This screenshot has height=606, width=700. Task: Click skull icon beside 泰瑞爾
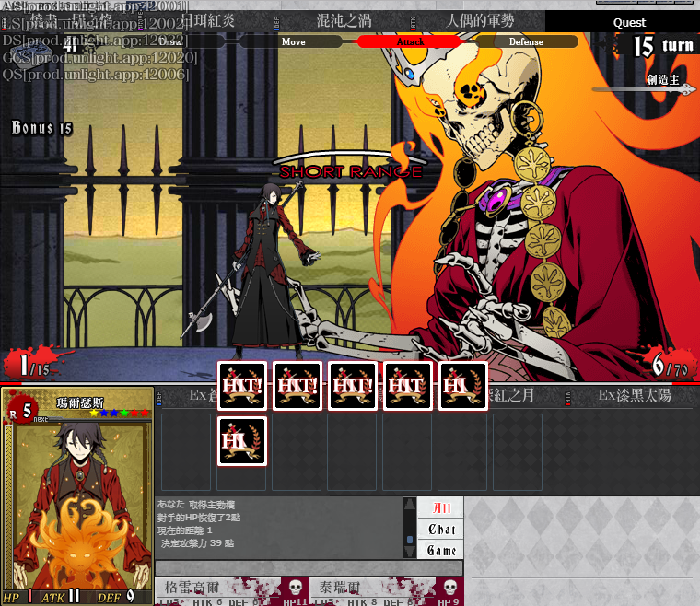450,588
